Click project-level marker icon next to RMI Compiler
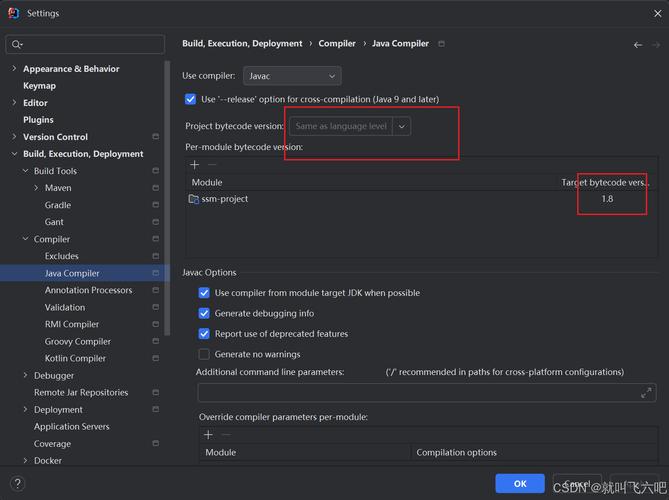This screenshot has height=500, width=669. click(x=156, y=324)
